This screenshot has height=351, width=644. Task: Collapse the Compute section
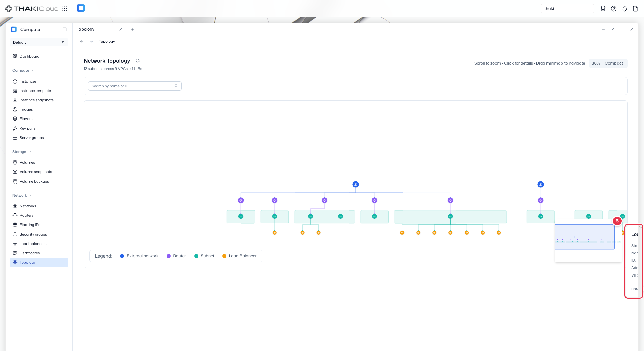pyautogui.click(x=23, y=70)
